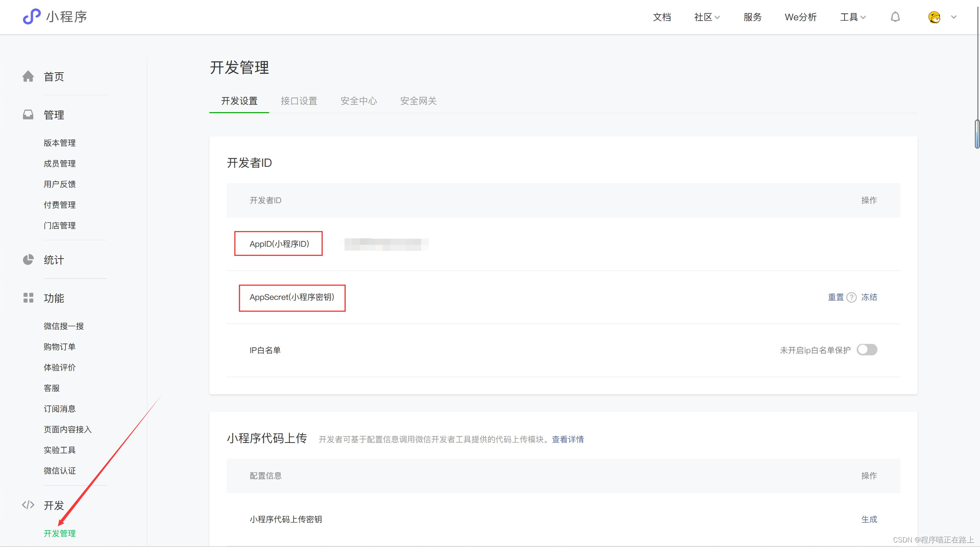This screenshot has height=547, width=980.
Task: Open the account dropdown arrow beside avatar
Action: coord(954,17)
